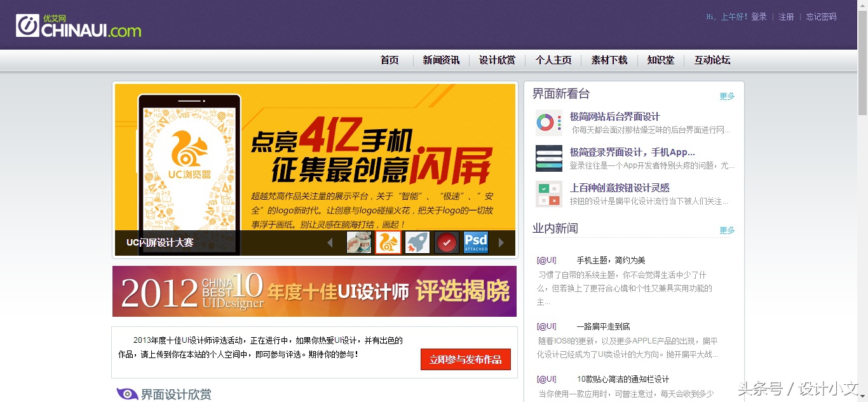The height and width of the screenshot is (402, 868).
Task: Click the 登录 login link
Action: 759,17
